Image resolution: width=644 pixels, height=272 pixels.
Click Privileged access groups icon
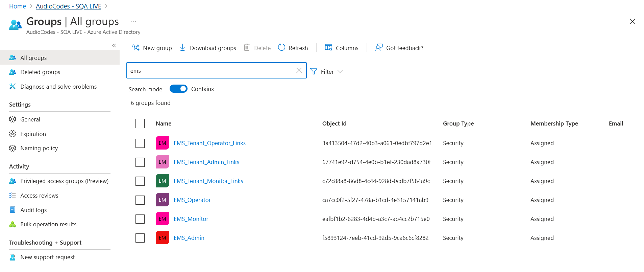(13, 181)
